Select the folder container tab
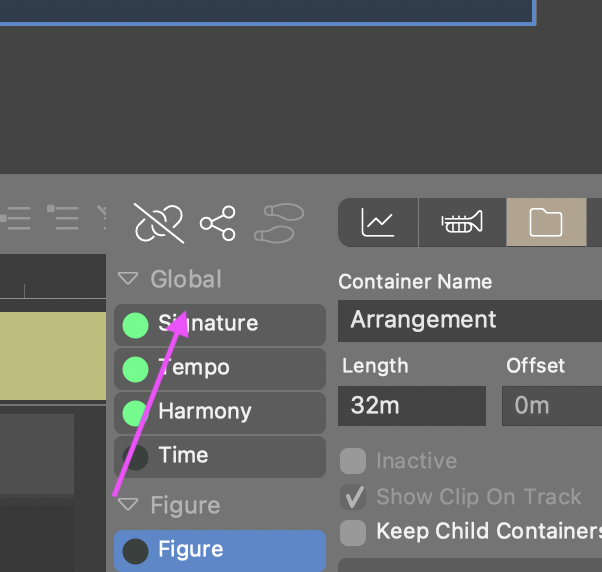602x572 pixels. (x=545, y=222)
